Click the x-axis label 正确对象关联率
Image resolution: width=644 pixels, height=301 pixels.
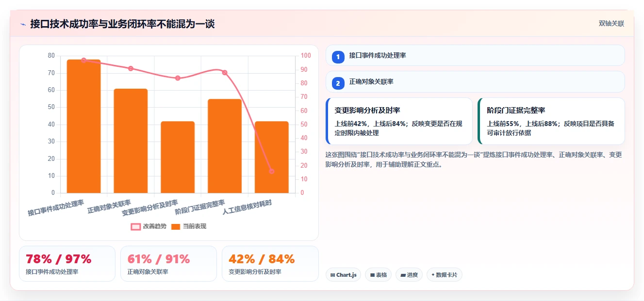[109, 206]
